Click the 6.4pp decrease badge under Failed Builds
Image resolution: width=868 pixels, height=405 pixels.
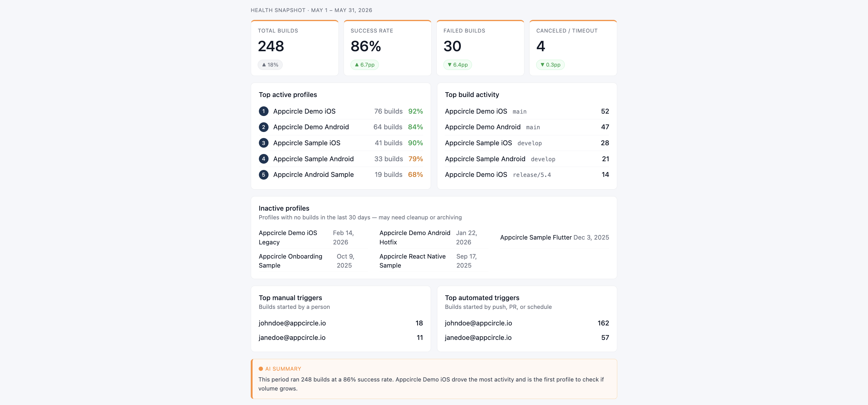[x=457, y=65]
